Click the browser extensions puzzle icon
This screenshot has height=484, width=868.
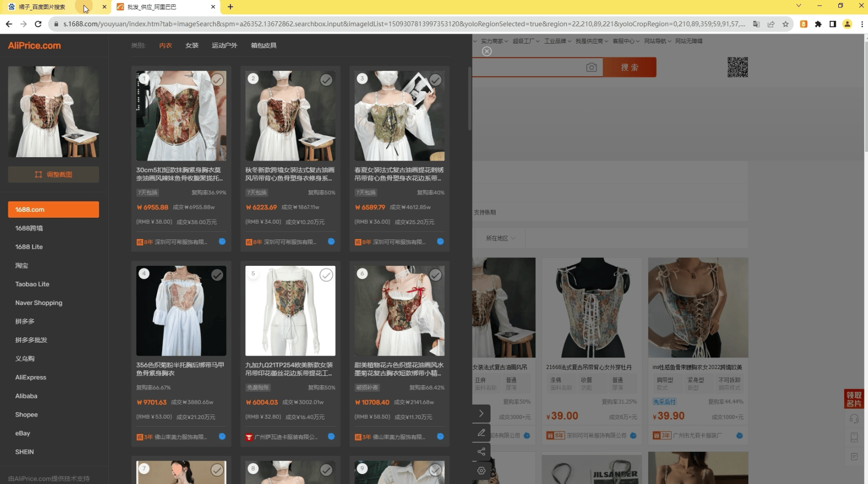coord(818,24)
